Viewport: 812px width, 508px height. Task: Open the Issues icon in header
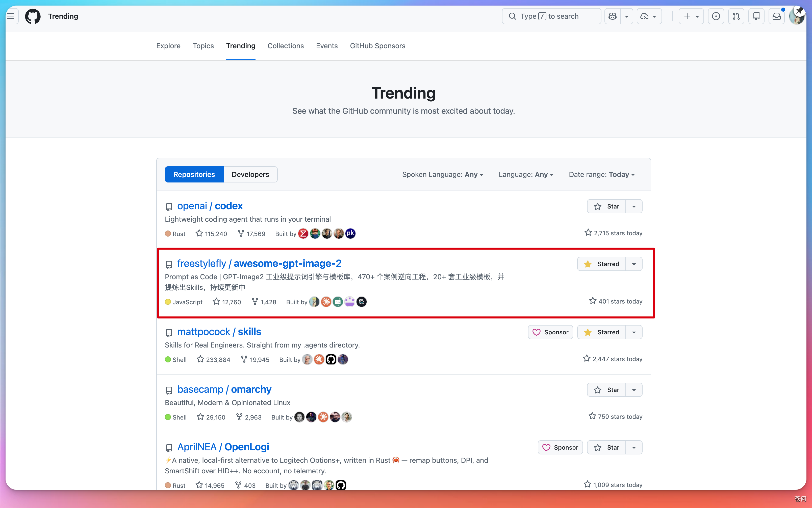coord(716,16)
